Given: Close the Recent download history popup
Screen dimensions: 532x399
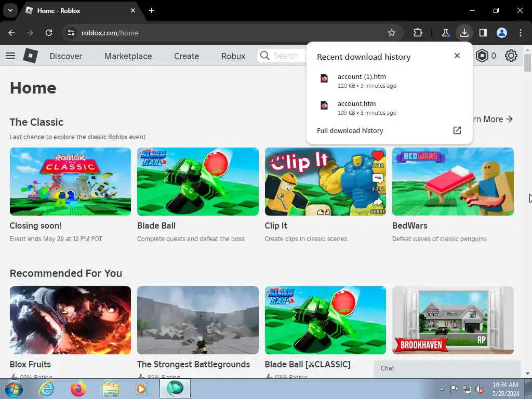Looking at the screenshot, I should 457,56.
